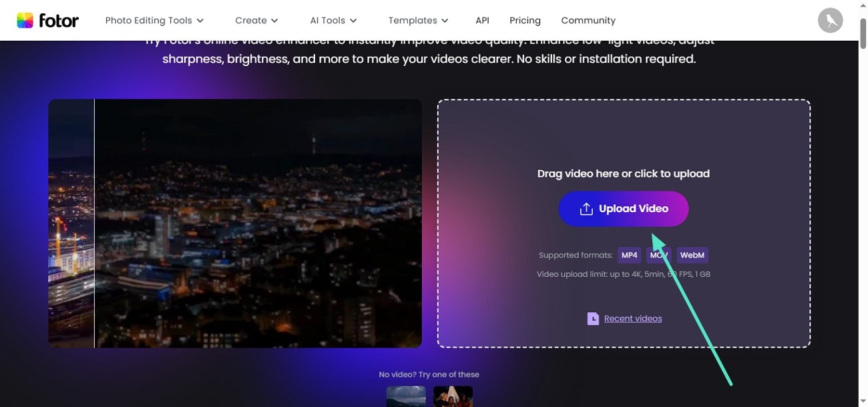Click the 'Drag video here or click to upload' text
Image resolution: width=868 pixels, height=407 pixels.
coord(624,173)
